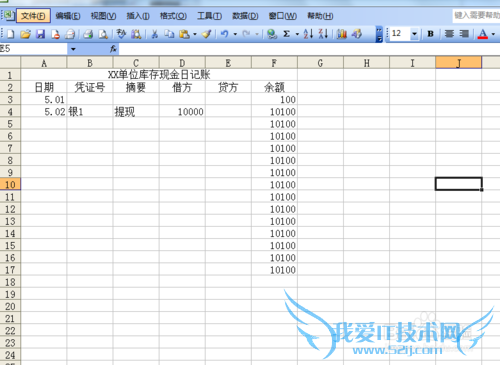500x365 pixels.
Task: Open the 视图(V) menu
Action: pos(103,16)
